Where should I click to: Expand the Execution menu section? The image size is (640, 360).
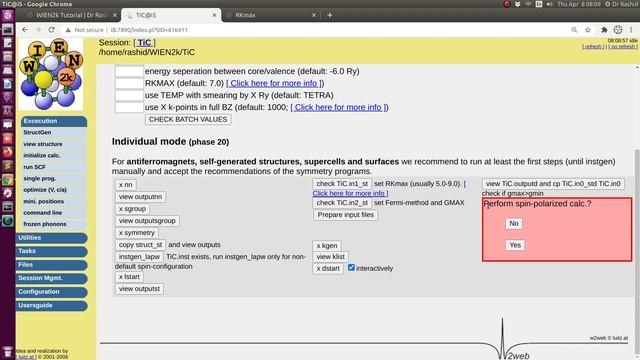54,121
